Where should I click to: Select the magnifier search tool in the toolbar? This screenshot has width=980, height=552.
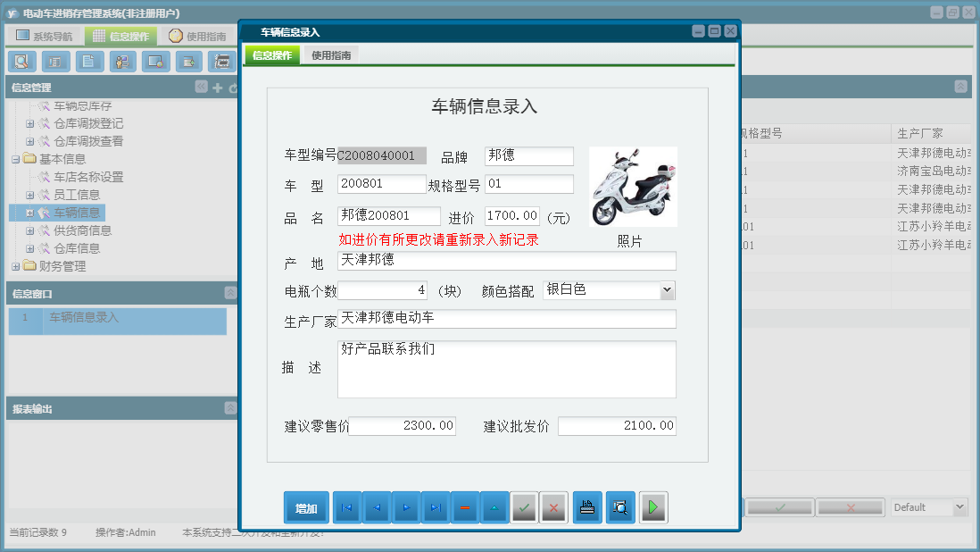click(21, 62)
